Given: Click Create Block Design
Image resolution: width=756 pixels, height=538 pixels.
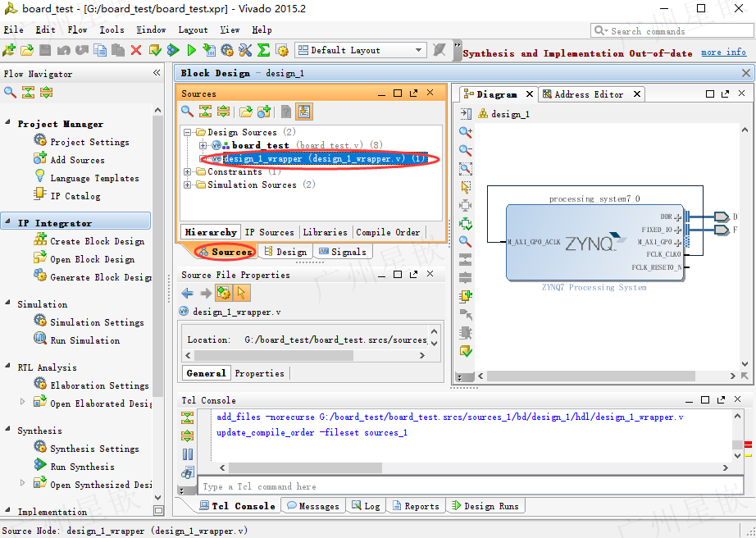Looking at the screenshot, I should 89,241.
